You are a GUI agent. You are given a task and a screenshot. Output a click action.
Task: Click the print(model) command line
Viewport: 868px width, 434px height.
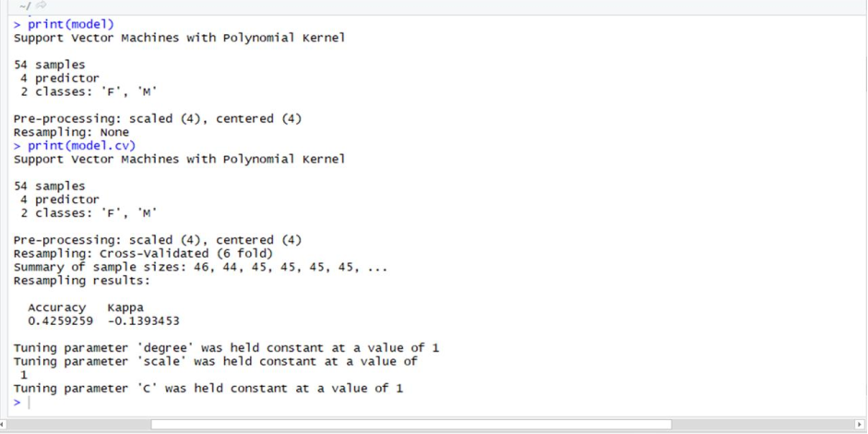pyautogui.click(x=64, y=24)
